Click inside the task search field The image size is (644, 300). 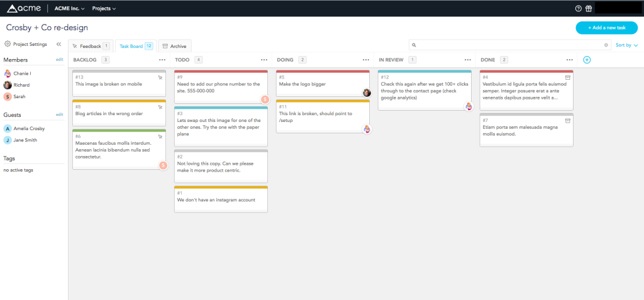pos(509,45)
